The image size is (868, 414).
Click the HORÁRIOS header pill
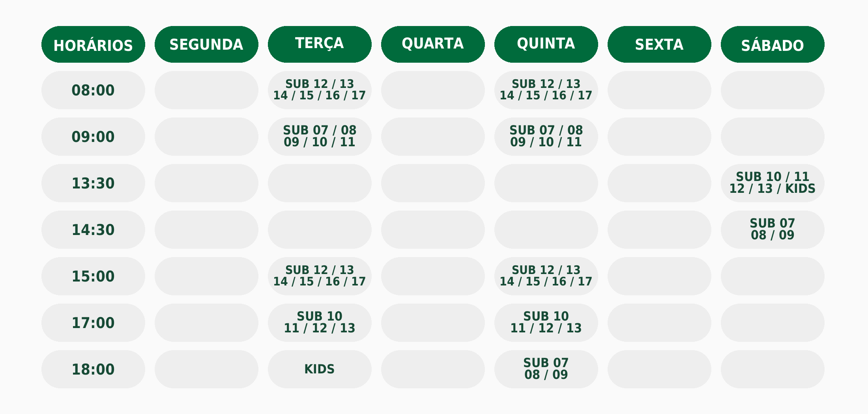click(x=93, y=45)
